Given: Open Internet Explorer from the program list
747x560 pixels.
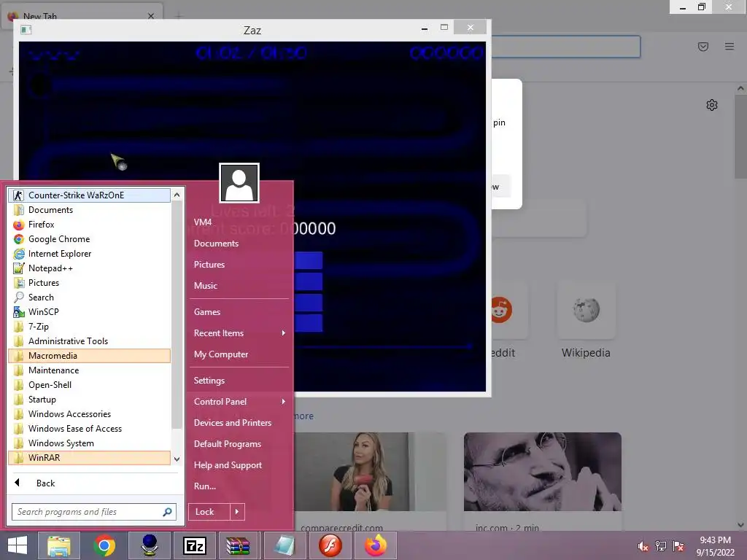Looking at the screenshot, I should [x=89, y=254].
